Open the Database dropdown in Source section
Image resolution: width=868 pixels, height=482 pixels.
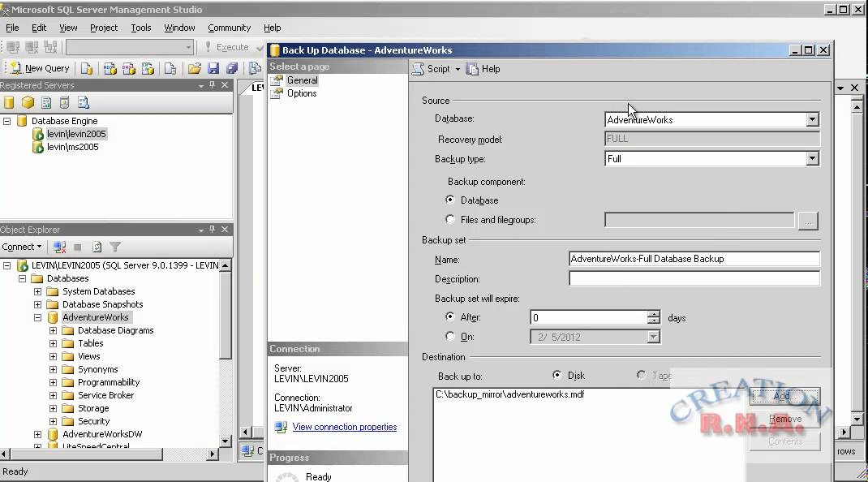(x=812, y=119)
